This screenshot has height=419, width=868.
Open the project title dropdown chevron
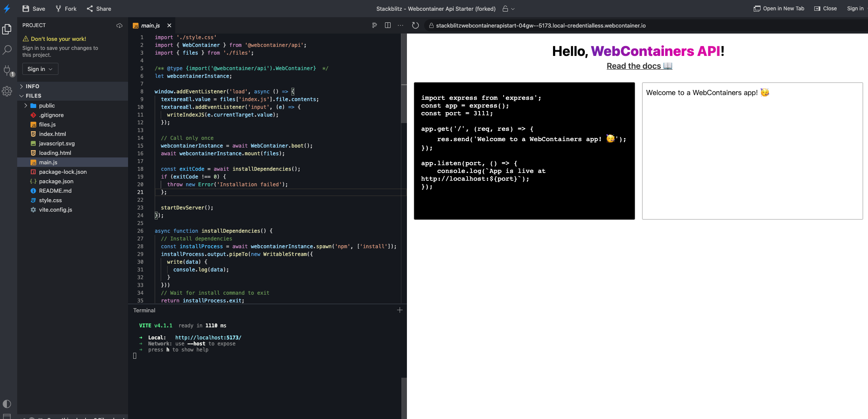[x=513, y=9]
